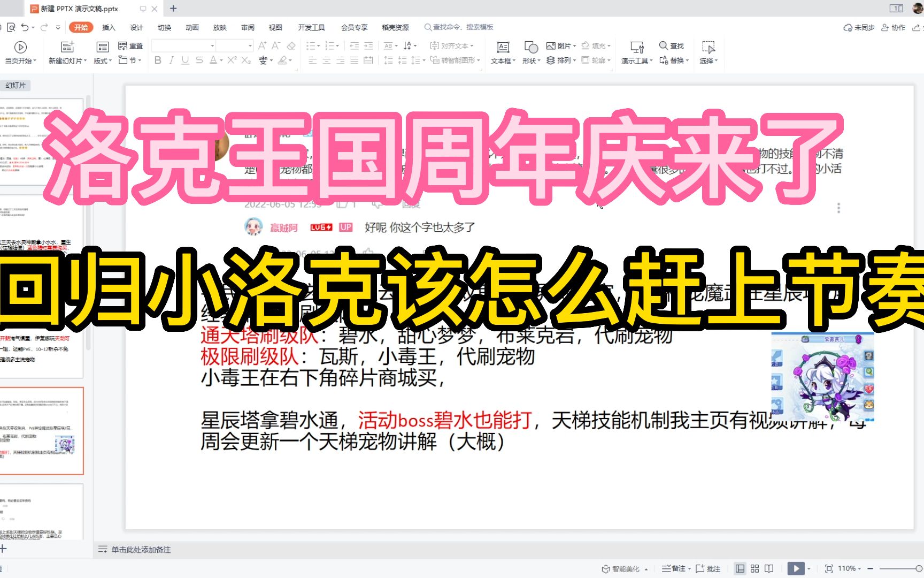This screenshot has height=578, width=924.
Task: Click the increase indent icon
Action: (368, 46)
